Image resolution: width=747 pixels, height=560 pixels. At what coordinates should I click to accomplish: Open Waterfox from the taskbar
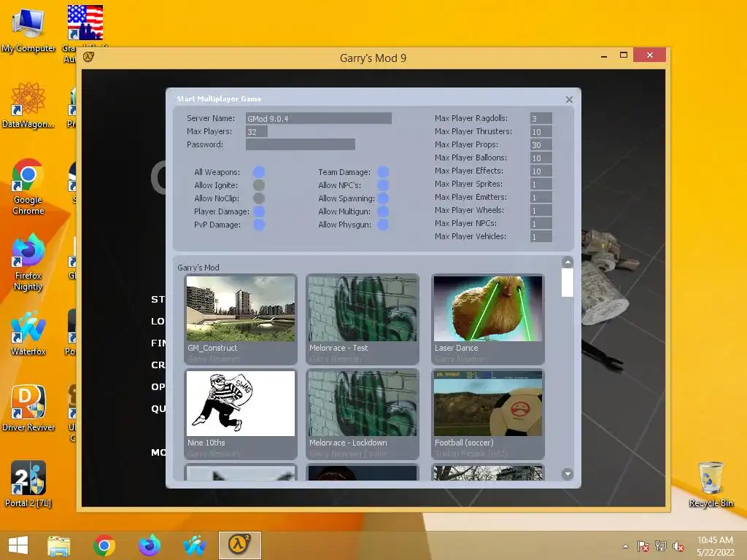point(194,545)
